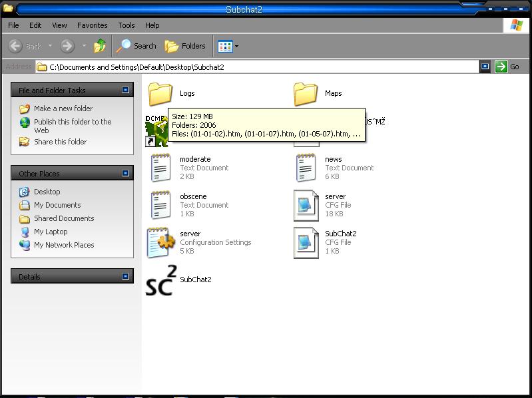This screenshot has height=398, width=532.
Task: Select the news text document icon
Action: point(306,168)
